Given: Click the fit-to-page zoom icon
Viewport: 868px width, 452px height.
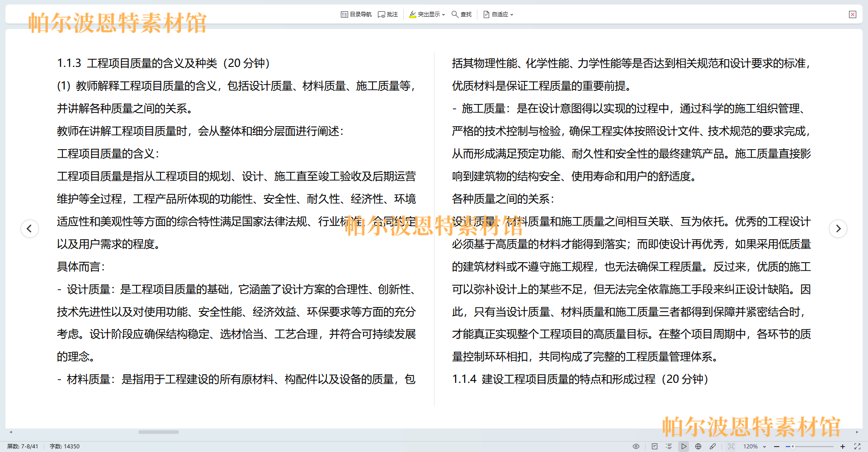Looking at the screenshot, I should point(731,446).
